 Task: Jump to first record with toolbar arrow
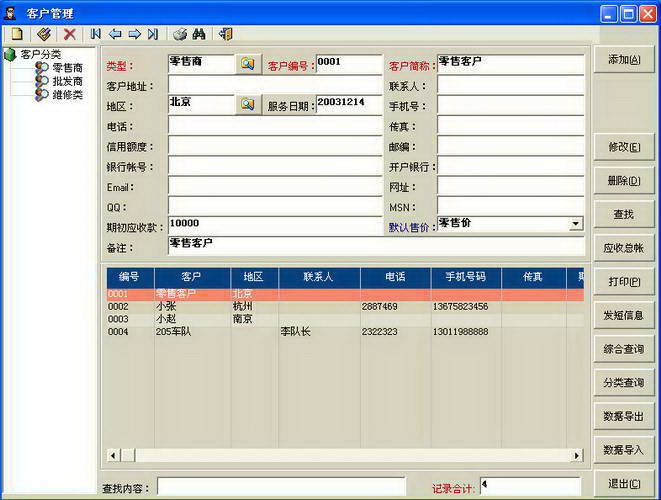(x=96, y=33)
